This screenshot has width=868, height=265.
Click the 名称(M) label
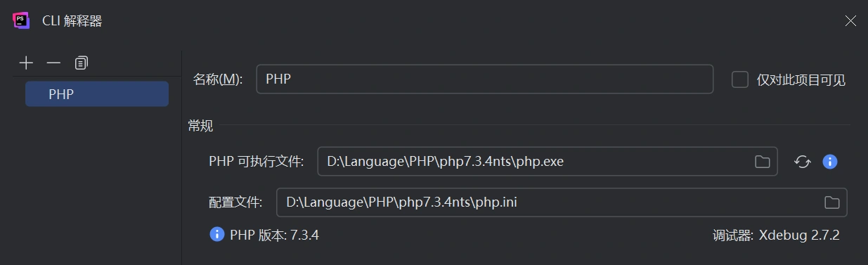pos(218,79)
